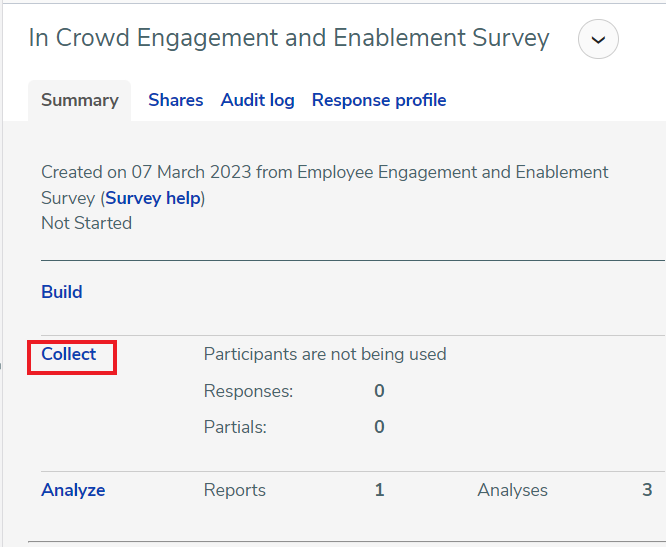
Task: Open the Survey help link
Action: [153, 198]
